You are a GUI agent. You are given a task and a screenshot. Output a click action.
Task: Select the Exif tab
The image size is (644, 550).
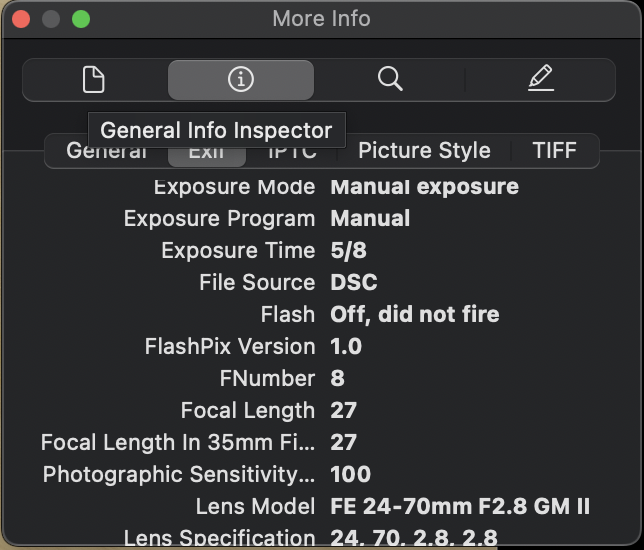click(207, 153)
